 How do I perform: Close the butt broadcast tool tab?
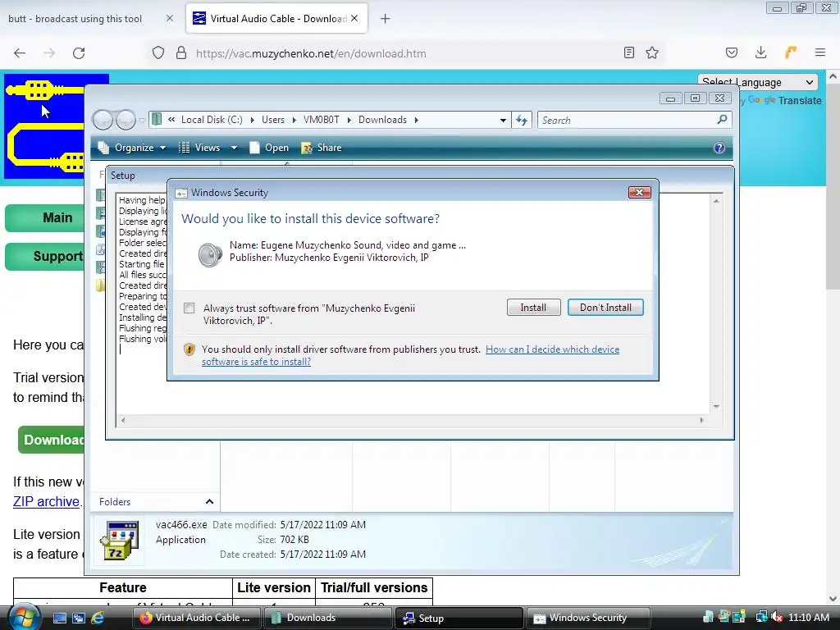[x=170, y=19]
